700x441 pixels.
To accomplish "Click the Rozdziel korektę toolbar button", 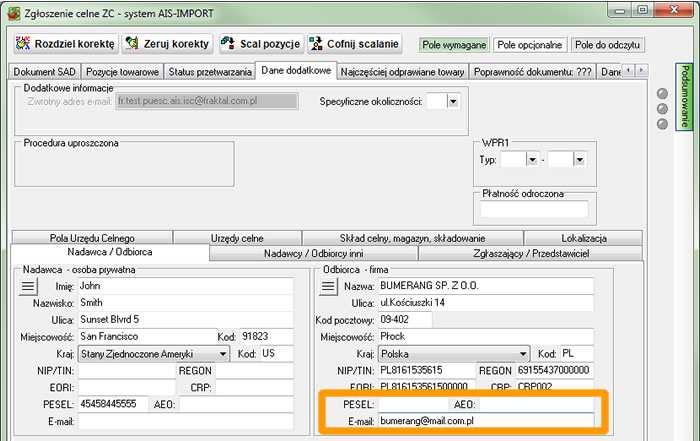I will click(x=66, y=44).
